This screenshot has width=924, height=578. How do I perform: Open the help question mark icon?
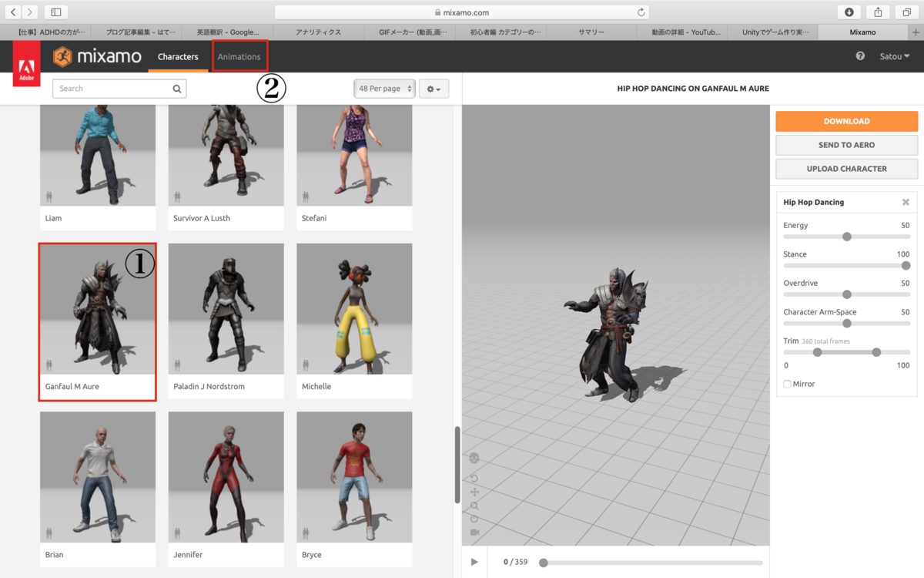click(x=860, y=56)
